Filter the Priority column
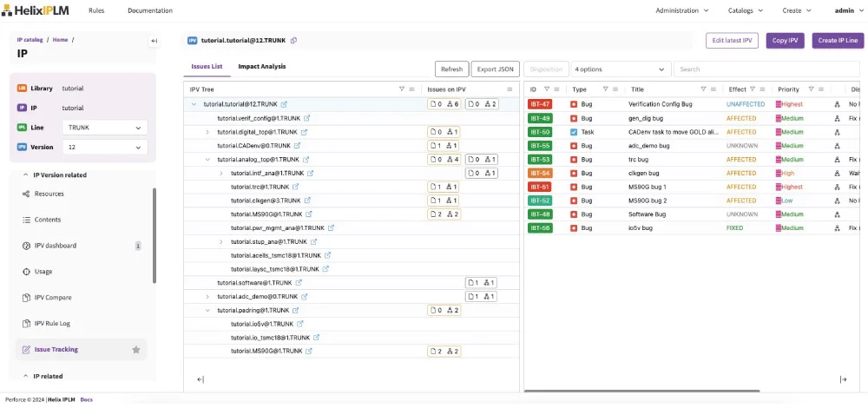The height and width of the screenshot is (408, 868). coord(811,89)
